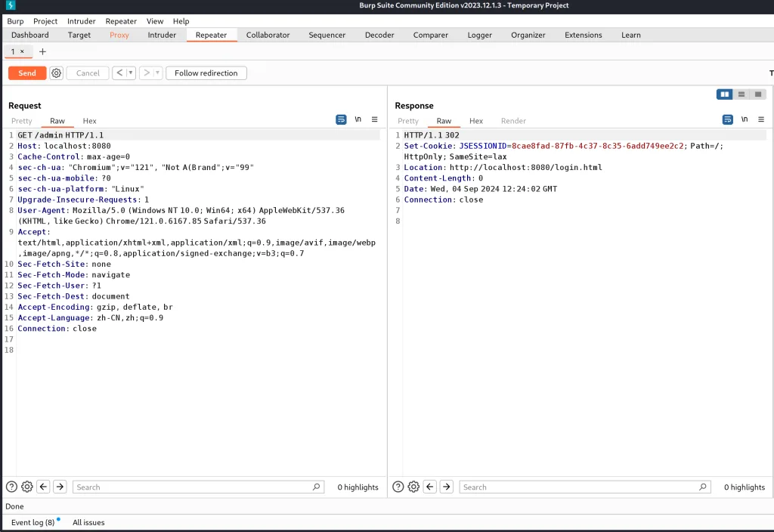Open search settings gear under Response panel

tap(413, 487)
